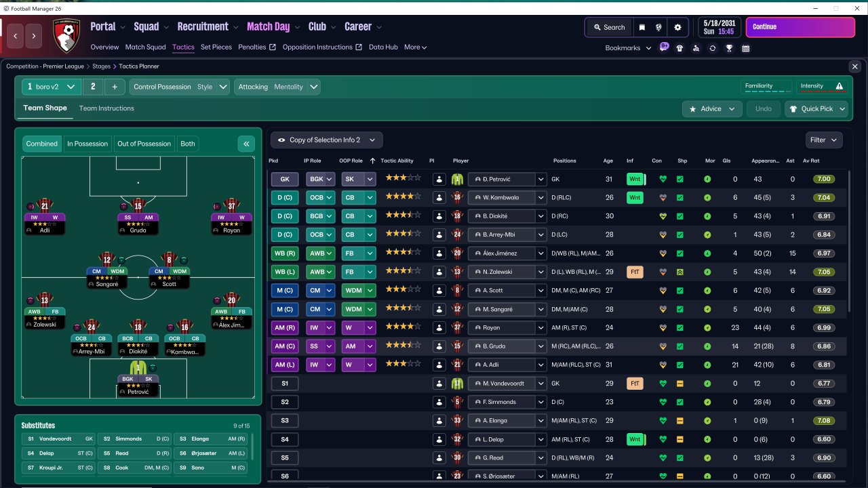Screen dimensions: 868x488
Task: Switch pitch view to Combined
Action: (x=42, y=144)
